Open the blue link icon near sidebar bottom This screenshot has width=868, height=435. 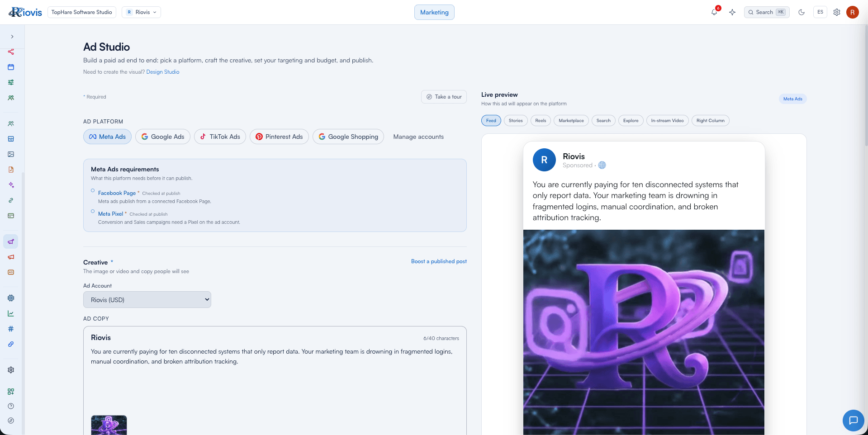(x=11, y=344)
